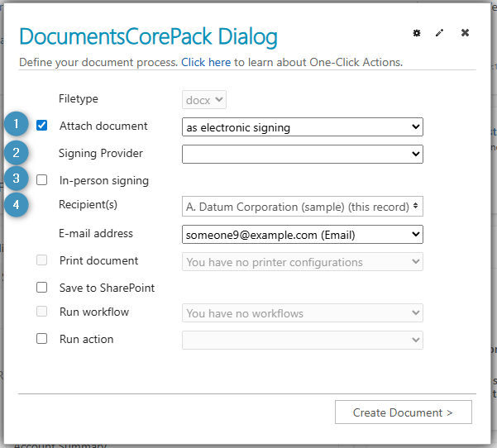
Task: Open dialog settings gear icon
Action: (x=417, y=33)
